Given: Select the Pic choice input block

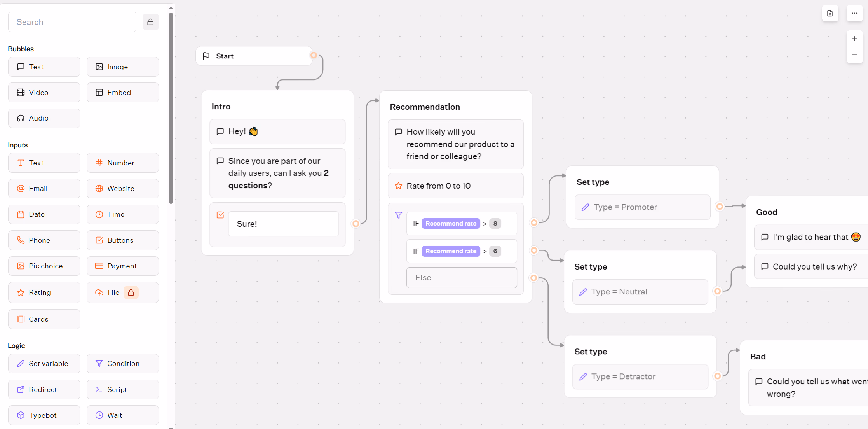Looking at the screenshot, I should pos(44,266).
